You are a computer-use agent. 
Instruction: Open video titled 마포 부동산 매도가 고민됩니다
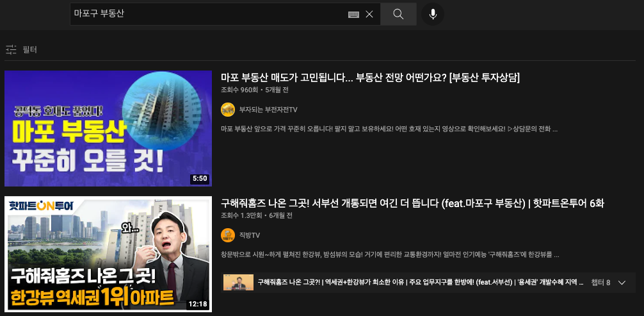point(371,78)
